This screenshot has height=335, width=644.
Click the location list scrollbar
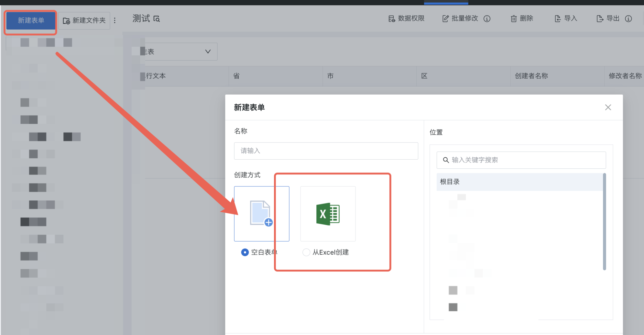(x=604, y=221)
